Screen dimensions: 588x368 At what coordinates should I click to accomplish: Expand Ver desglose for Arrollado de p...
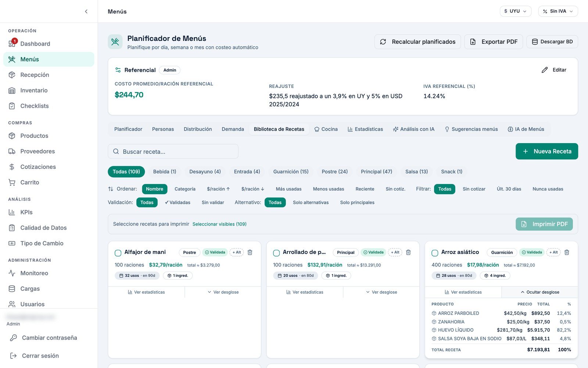381,292
